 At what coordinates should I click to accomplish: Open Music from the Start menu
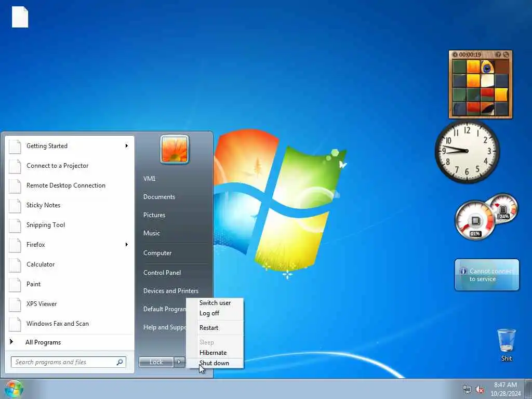[x=151, y=233]
